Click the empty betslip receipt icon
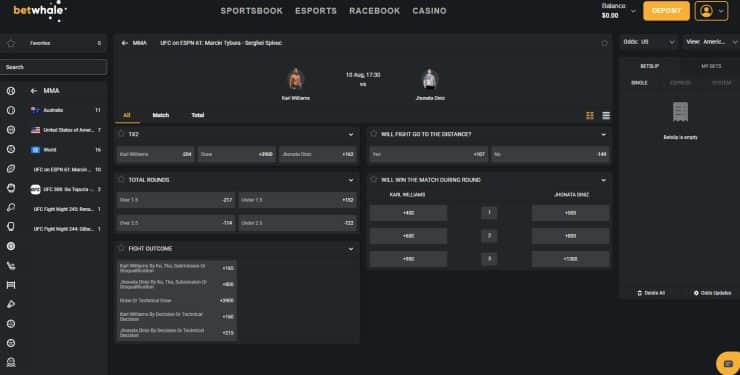740x375 pixels. (x=680, y=112)
